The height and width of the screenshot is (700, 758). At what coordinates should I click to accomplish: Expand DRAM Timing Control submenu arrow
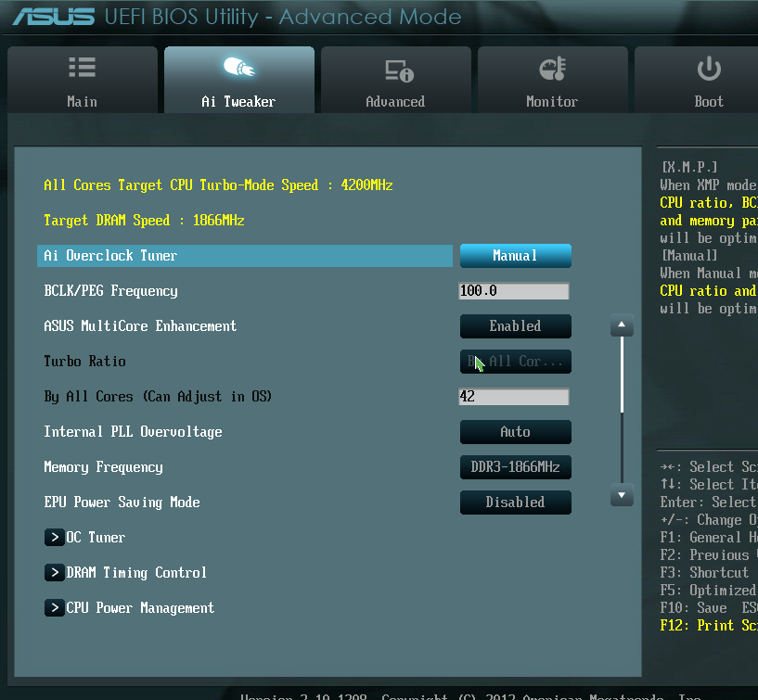pos(55,572)
